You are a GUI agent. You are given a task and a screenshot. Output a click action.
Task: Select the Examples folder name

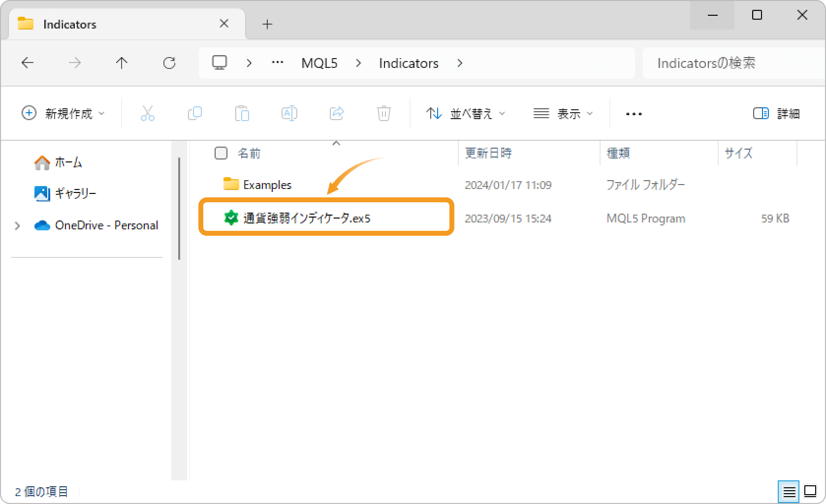267,185
